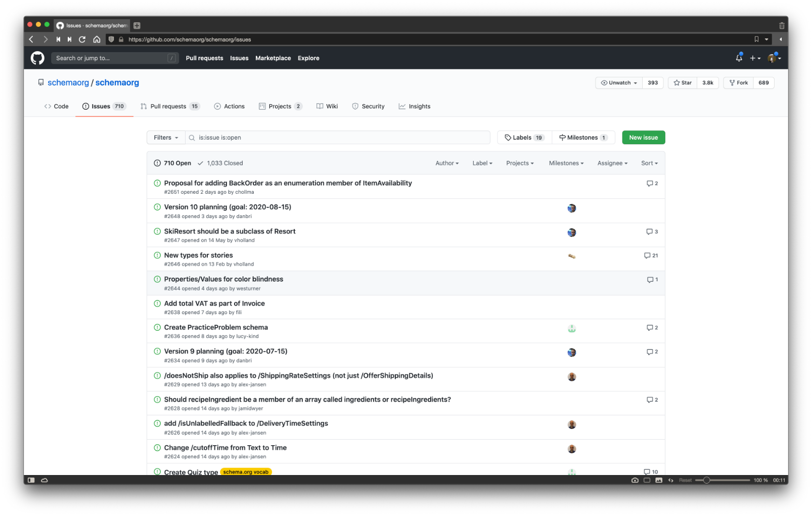The image size is (812, 516).
Task: Open the Milestones 1 button
Action: pos(583,138)
